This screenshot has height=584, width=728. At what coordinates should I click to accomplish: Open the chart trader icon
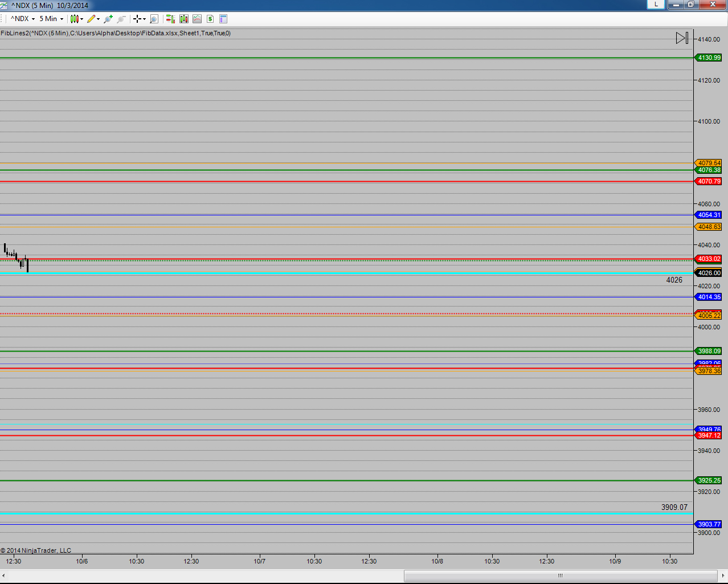click(170, 19)
